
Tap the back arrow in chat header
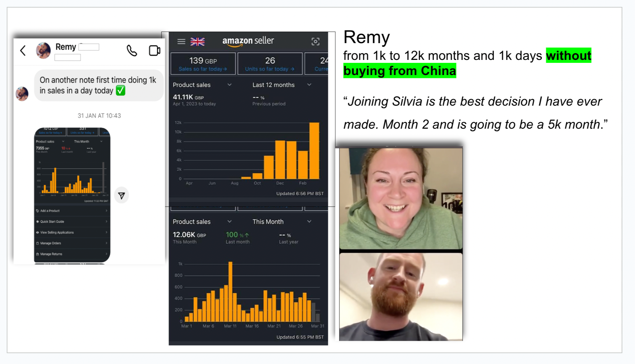click(x=23, y=51)
